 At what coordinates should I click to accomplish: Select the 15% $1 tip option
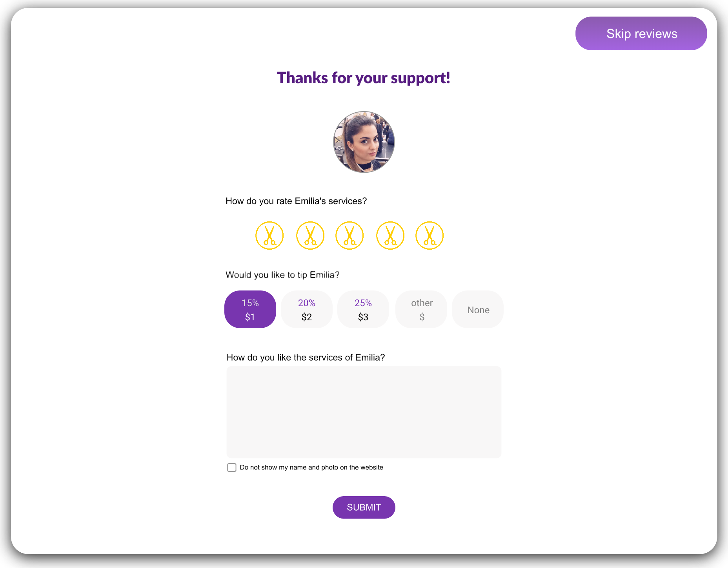250,309
